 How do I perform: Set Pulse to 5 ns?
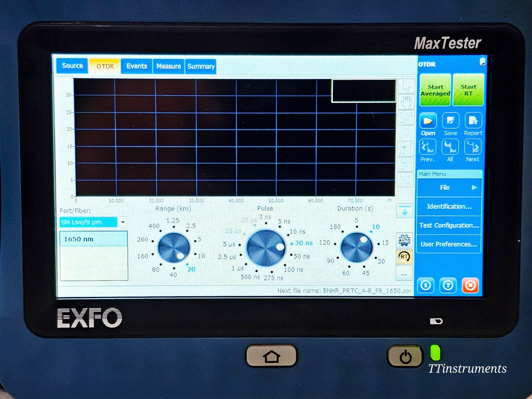coord(284,221)
